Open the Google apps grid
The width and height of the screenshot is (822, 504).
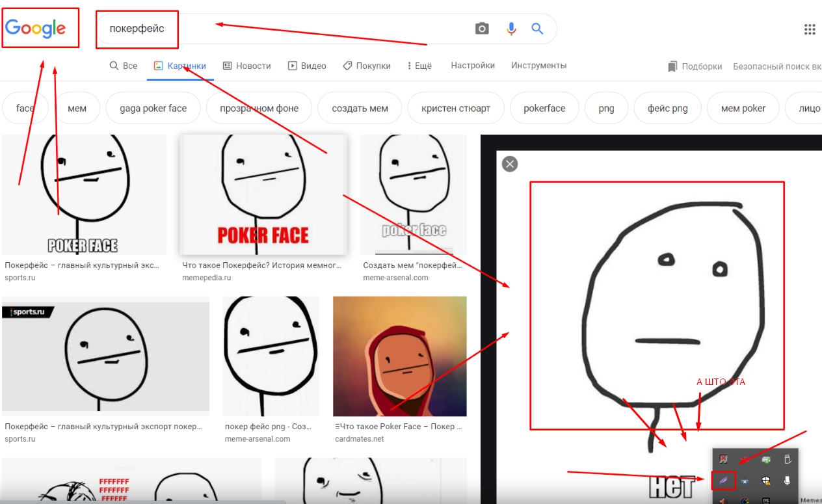tap(810, 29)
